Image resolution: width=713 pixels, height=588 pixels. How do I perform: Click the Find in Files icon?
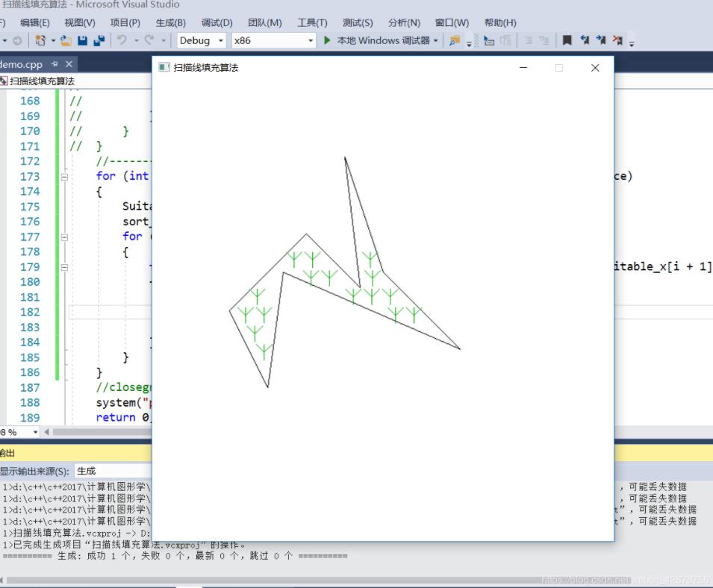[x=454, y=40]
